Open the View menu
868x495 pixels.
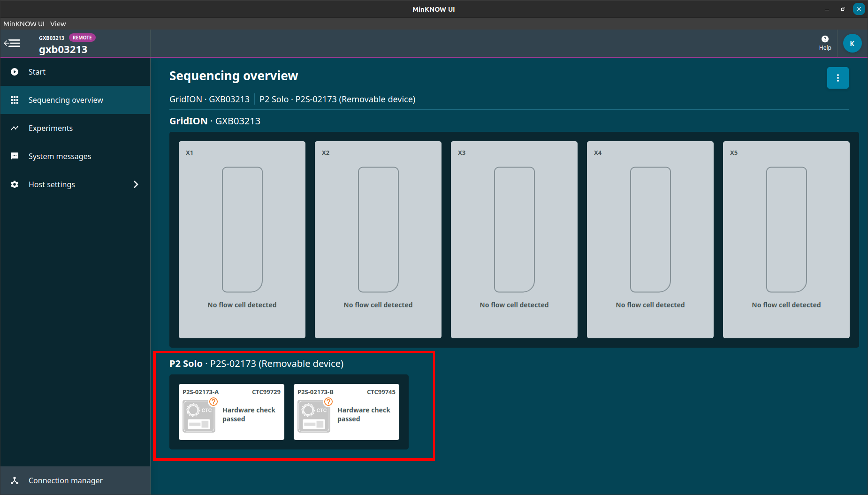58,24
